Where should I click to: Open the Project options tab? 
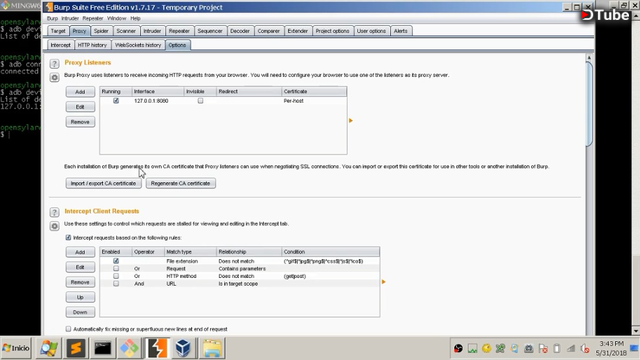coord(332,31)
